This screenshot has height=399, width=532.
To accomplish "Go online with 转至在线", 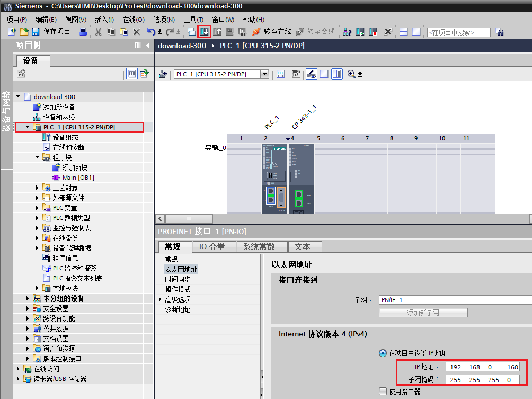I will point(272,32).
